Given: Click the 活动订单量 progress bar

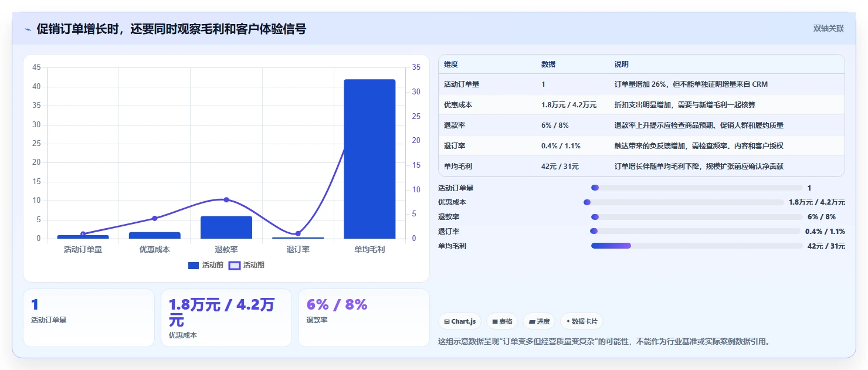Looking at the screenshot, I should pyautogui.click(x=697, y=188).
